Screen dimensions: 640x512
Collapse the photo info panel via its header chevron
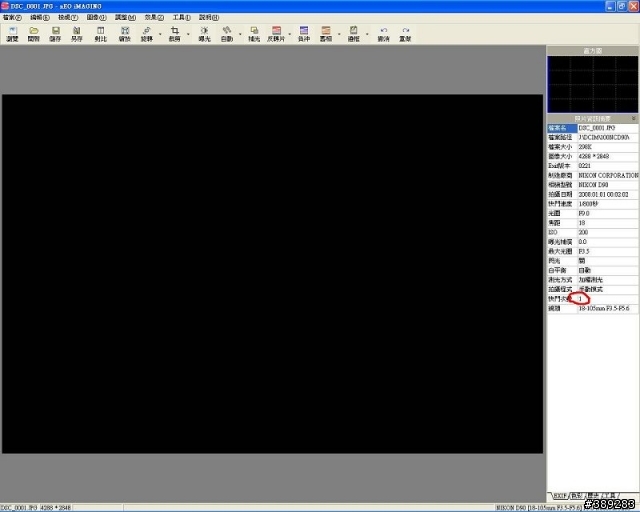point(633,118)
